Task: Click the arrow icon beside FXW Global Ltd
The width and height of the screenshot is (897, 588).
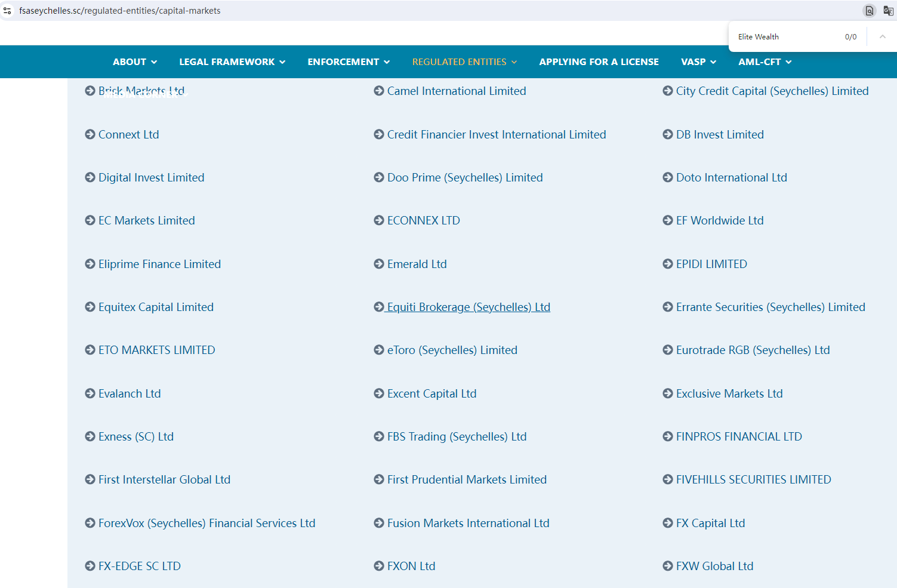Action: click(668, 566)
